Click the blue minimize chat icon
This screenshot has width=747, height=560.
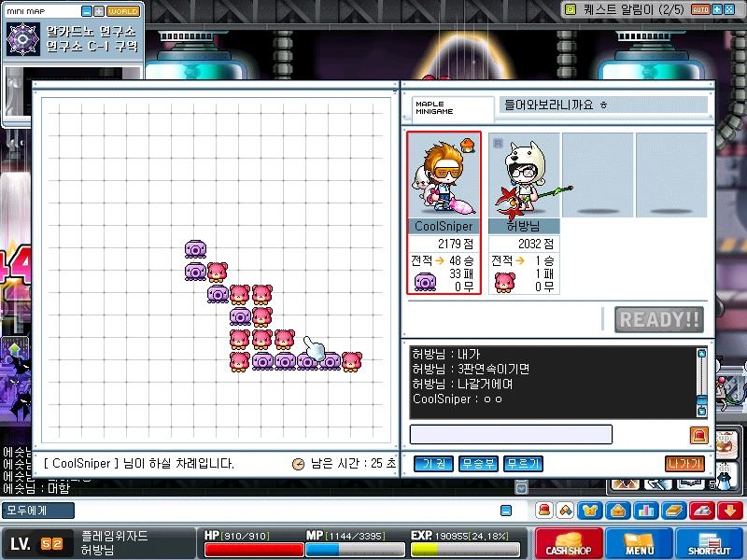[506, 511]
